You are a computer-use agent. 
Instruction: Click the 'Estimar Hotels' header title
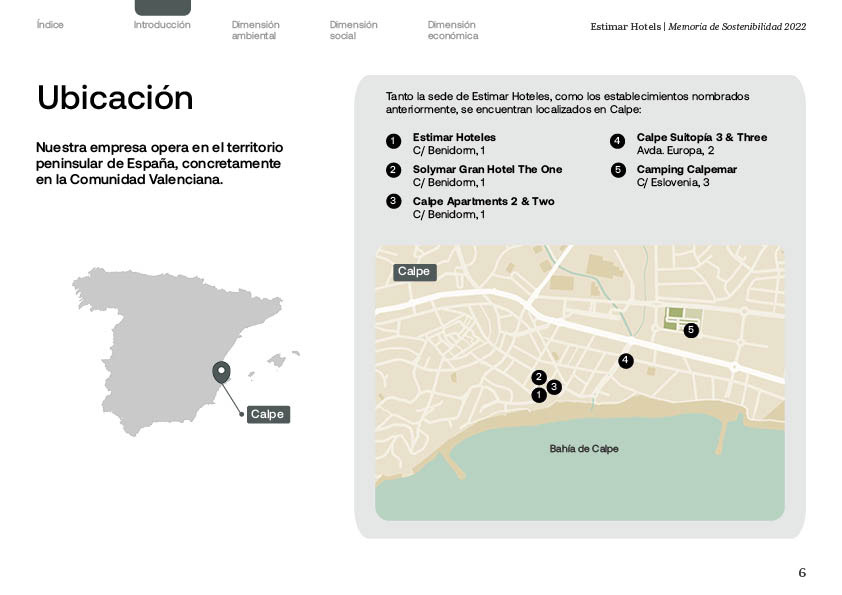click(x=626, y=26)
